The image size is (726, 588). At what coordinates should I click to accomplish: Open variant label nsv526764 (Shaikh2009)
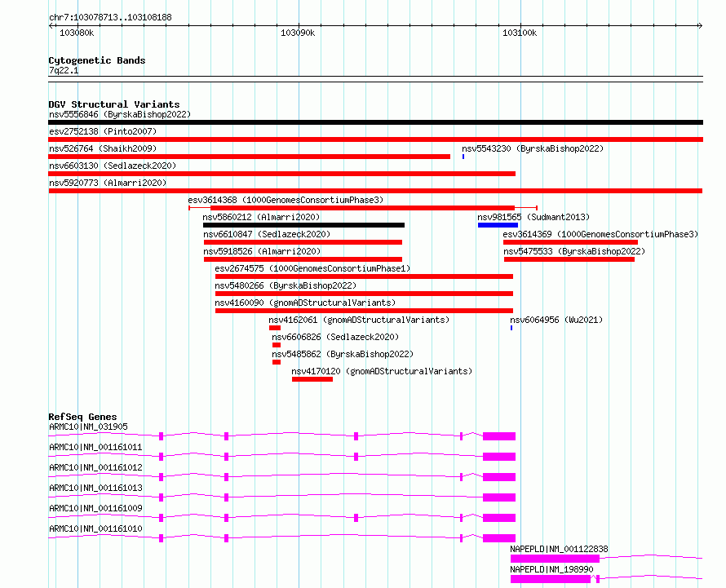point(103,148)
